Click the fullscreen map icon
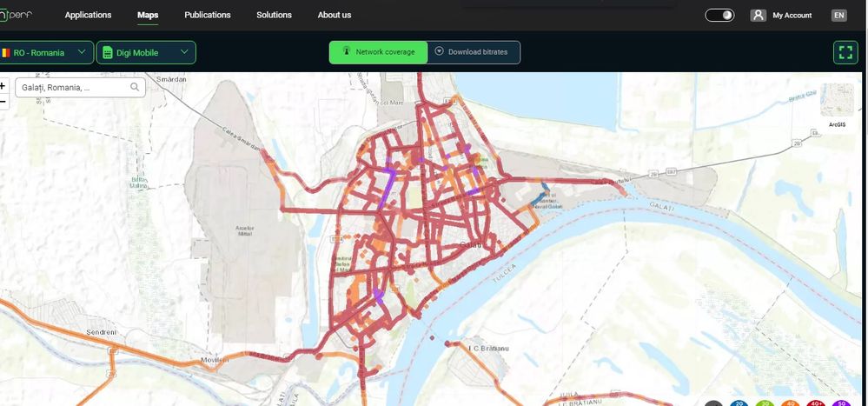 [x=845, y=53]
